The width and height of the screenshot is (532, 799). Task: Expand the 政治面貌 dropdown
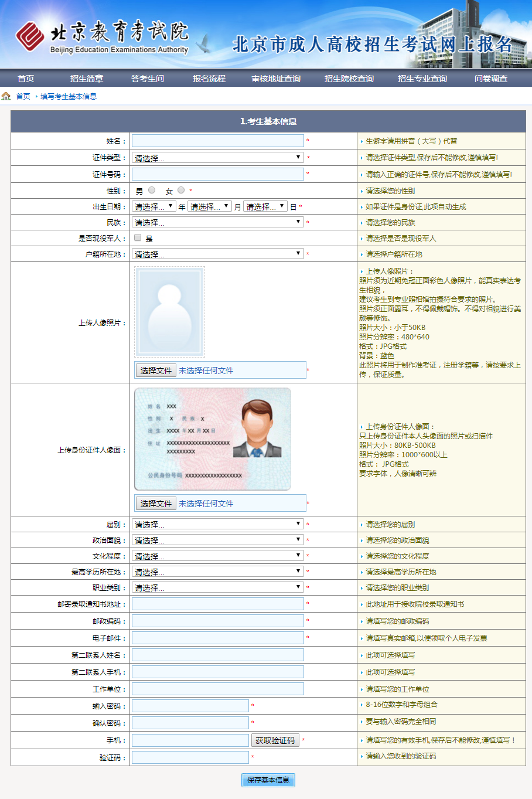coord(217,540)
